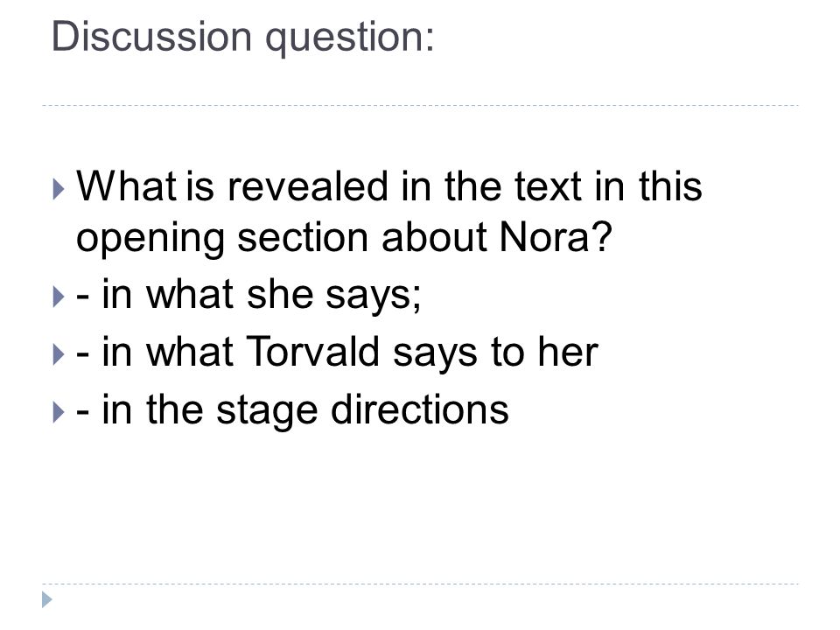Screen dimensions: 840x630
Task: Click the word 'directions' in the last bullet
Action: pyautogui.click(x=419, y=409)
